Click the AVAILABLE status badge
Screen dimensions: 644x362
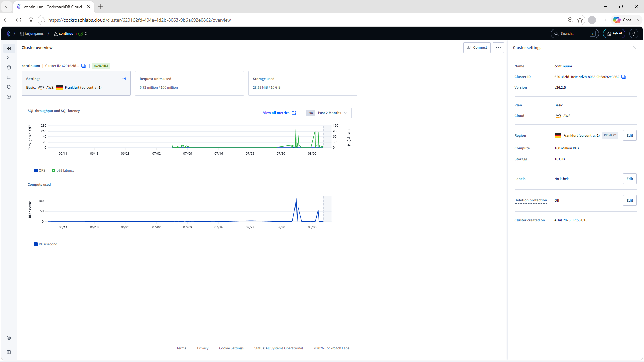point(101,66)
